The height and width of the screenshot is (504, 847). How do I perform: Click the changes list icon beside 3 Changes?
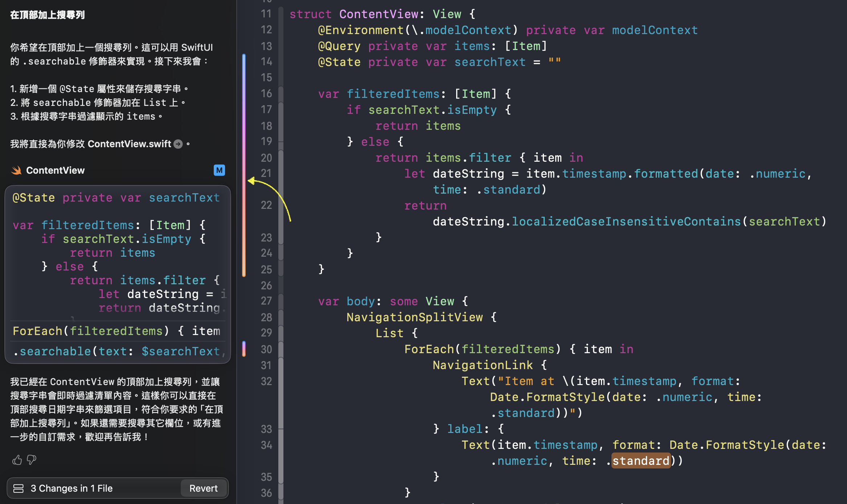click(19, 488)
